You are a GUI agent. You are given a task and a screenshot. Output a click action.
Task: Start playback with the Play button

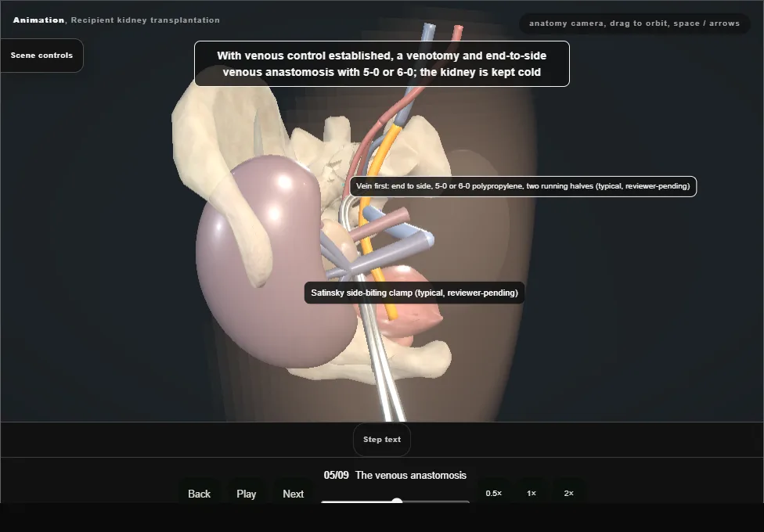pyautogui.click(x=246, y=494)
